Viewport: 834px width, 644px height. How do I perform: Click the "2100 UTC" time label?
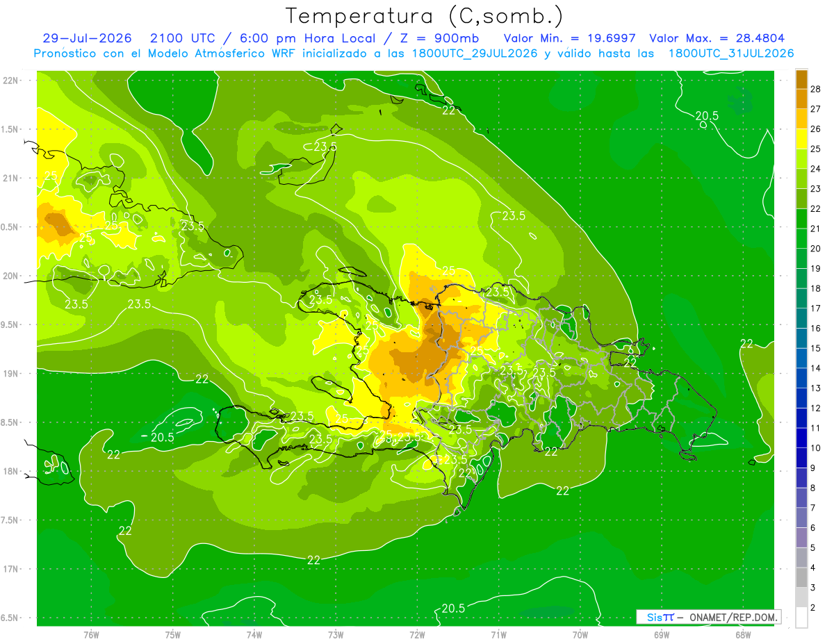coord(183,38)
